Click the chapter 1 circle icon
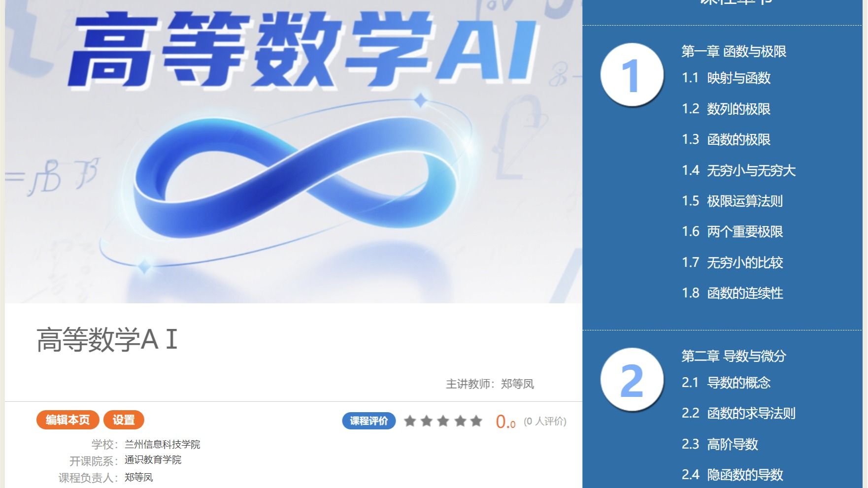The height and width of the screenshot is (488, 868). point(632,75)
